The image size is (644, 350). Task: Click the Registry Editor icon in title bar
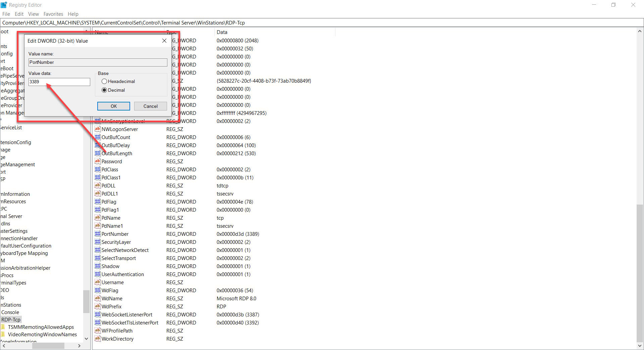pos(3,5)
